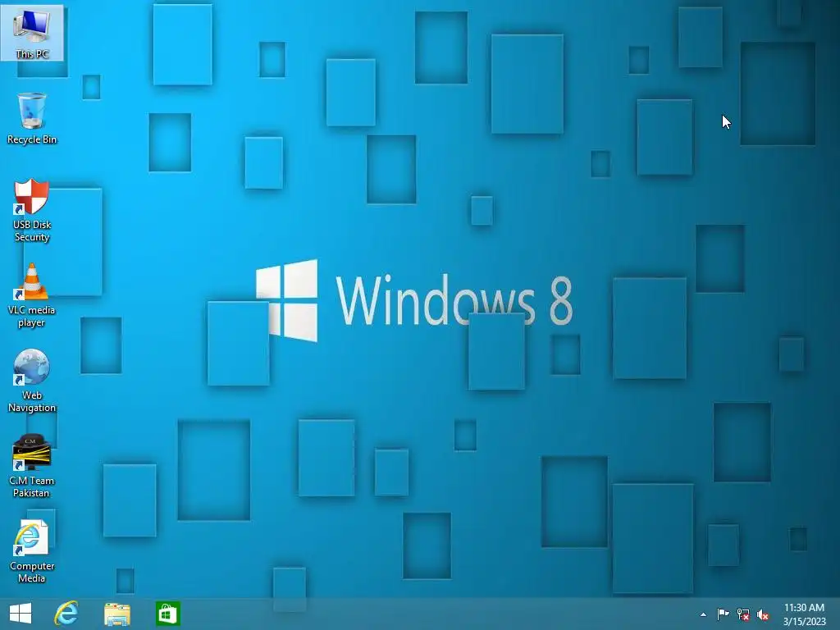Click the "Computer Media" label text
The height and width of the screenshot is (630, 840).
point(32,572)
